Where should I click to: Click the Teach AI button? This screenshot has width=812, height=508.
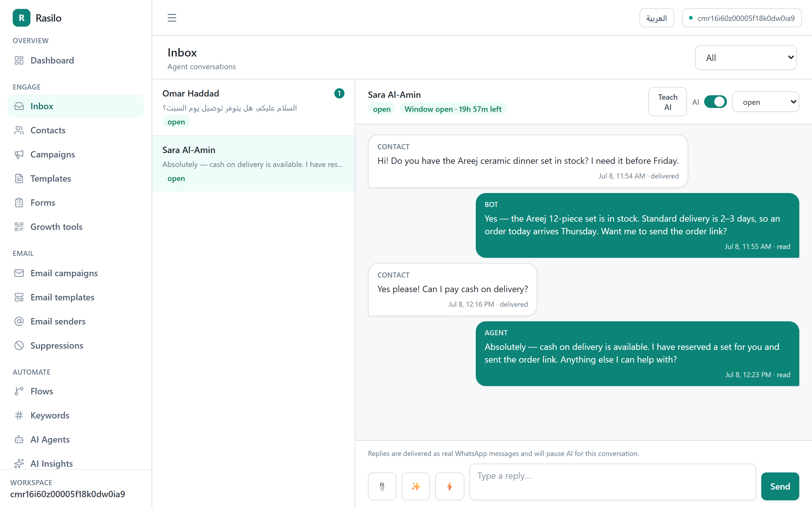[667, 102]
